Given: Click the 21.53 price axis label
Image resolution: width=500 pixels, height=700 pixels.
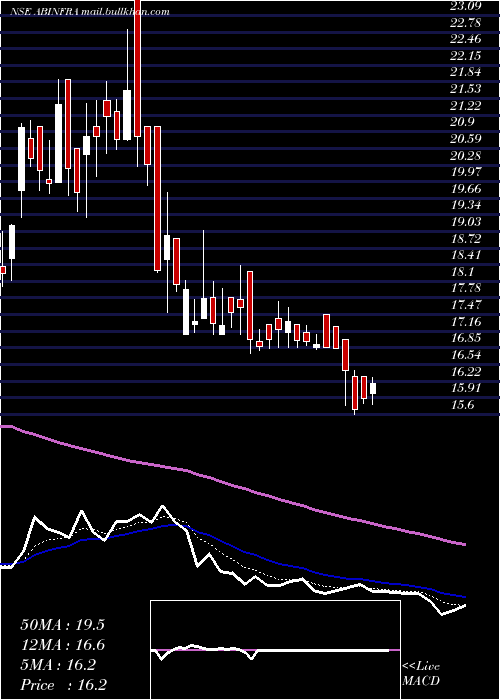Looking at the screenshot, I should [x=466, y=89].
